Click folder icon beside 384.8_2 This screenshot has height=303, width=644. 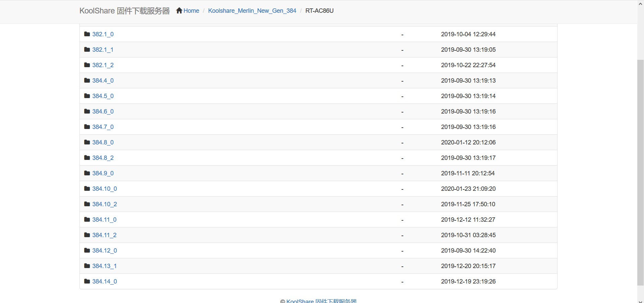87,158
